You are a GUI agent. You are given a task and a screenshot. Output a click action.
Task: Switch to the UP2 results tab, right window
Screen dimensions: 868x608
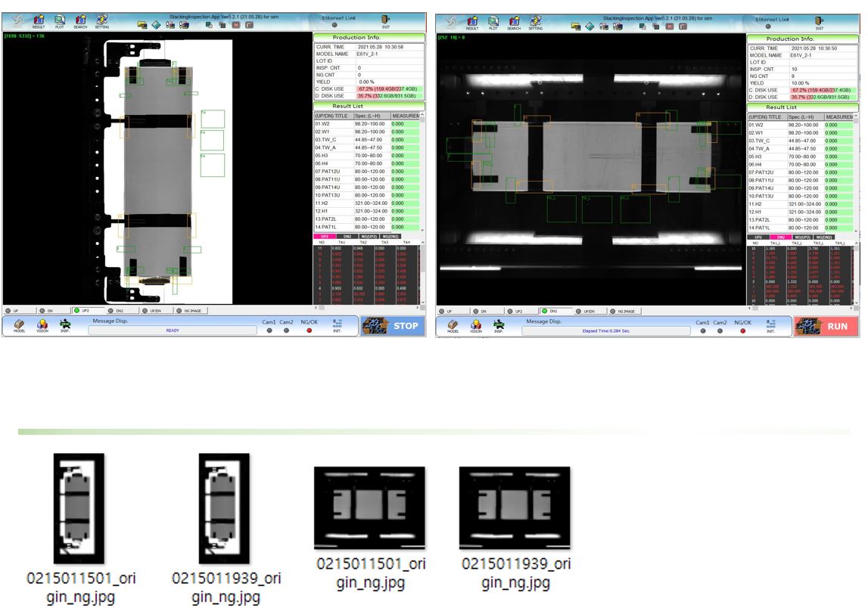click(758, 237)
